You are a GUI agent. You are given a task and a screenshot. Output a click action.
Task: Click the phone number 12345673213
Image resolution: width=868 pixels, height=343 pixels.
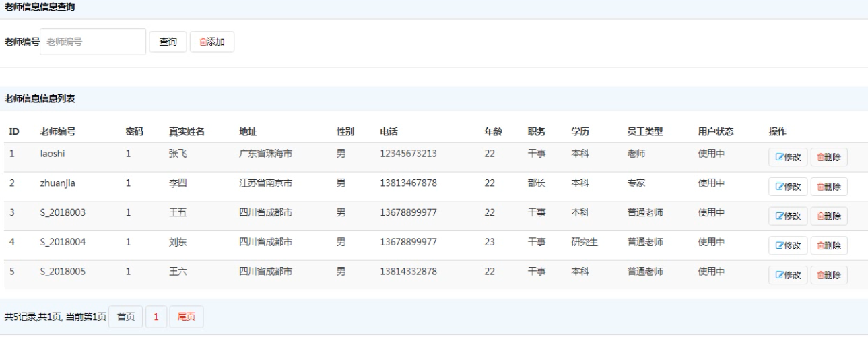[408, 153]
